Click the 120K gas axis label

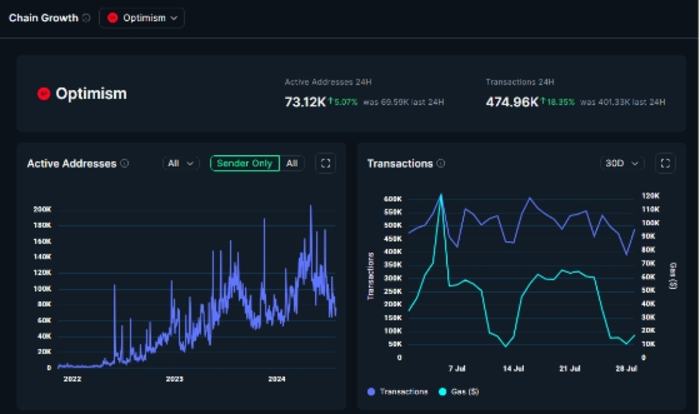pos(650,196)
